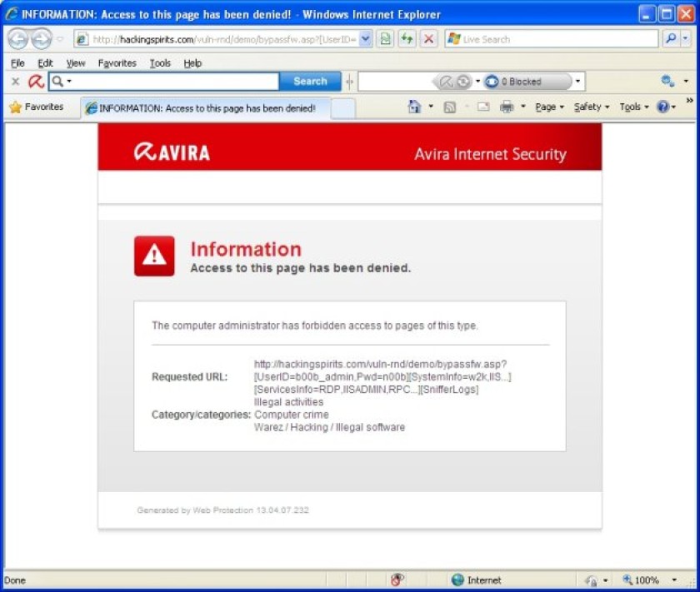Click the RSS feeds icon
The image size is (700, 592).
point(450,107)
